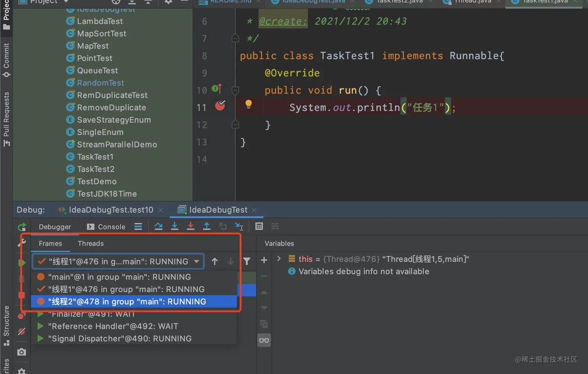Screen dimensions: 588x374
Task: Click the TaskTest1 class name in the editor
Action: [x=347, y=56]
